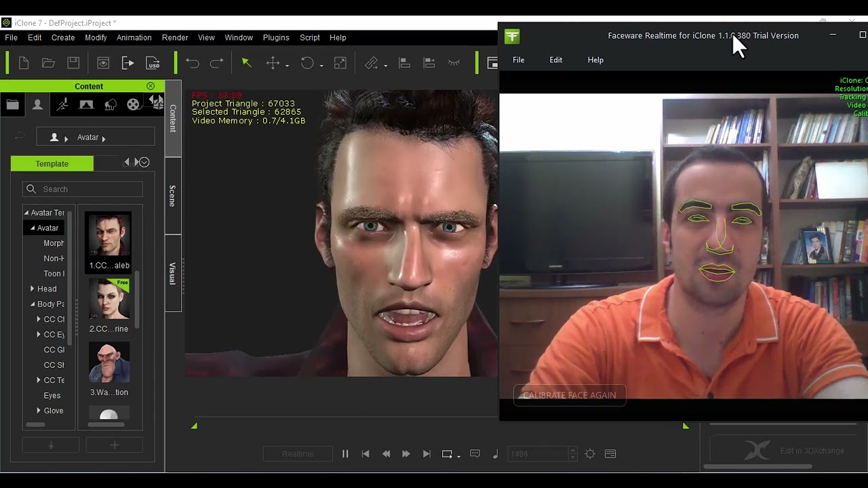Viewport: 868px width, 488px height.
Task: Click the Avatar breadcrumb in Content
Action: coord(88,138)
